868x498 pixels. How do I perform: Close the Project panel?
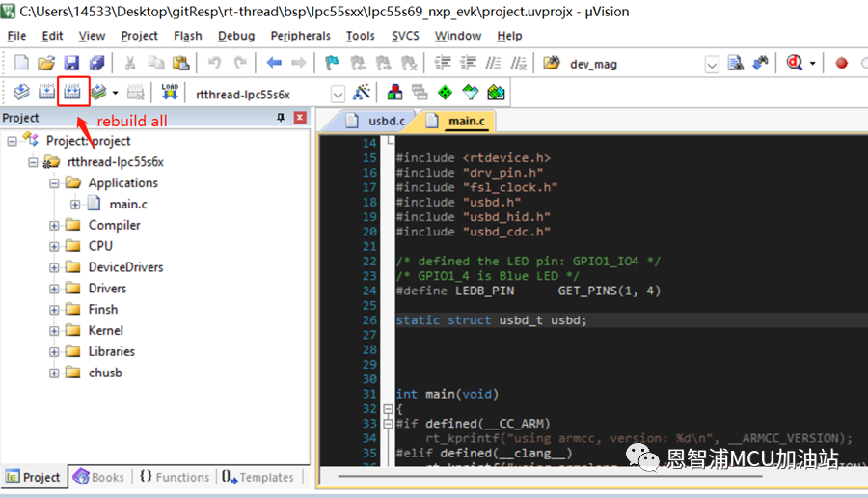[300, 118]
